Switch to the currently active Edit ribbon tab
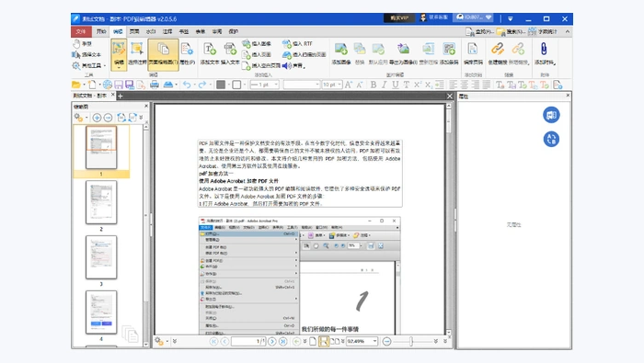 click(118, 31)
